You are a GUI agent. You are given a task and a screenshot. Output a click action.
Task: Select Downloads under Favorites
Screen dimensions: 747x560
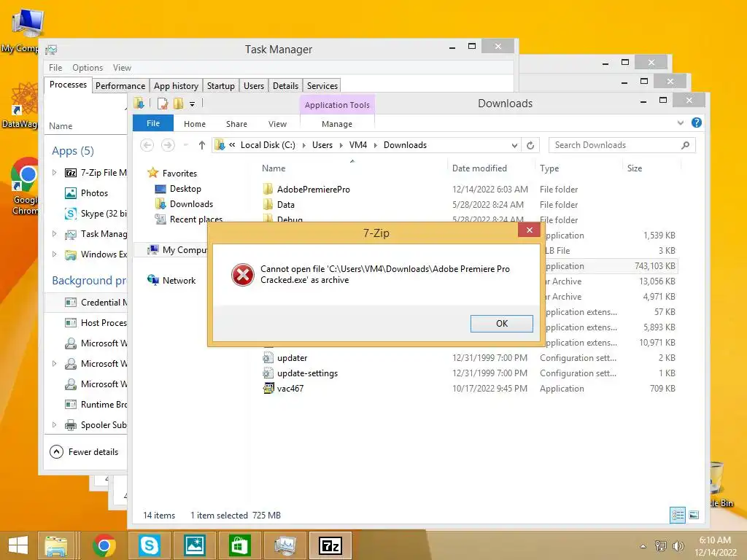191,204
